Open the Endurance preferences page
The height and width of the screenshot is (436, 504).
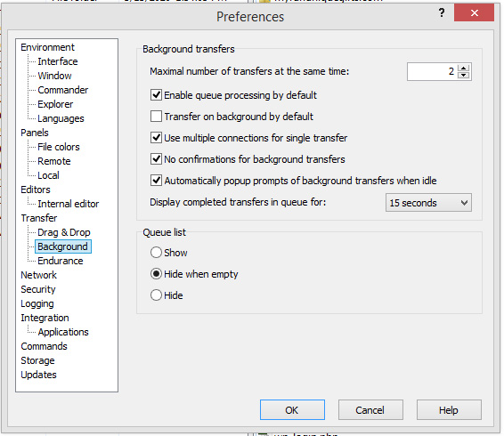(x=61, y=261)
